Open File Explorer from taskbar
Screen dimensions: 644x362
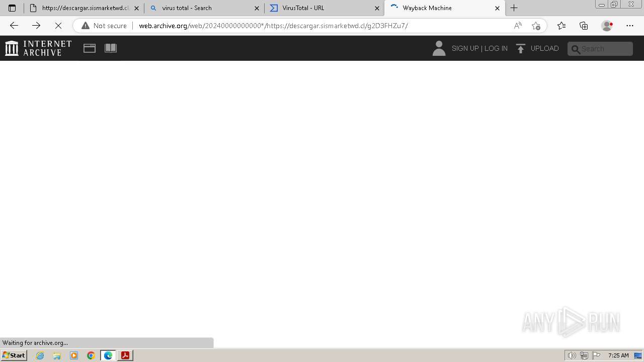click(57, 355)
